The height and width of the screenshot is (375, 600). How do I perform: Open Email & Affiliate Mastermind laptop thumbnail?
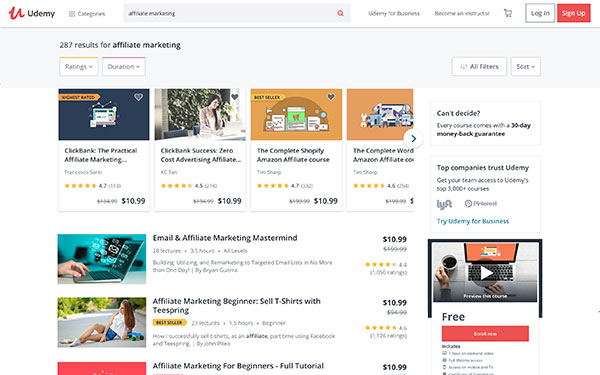tap(102, 259)
